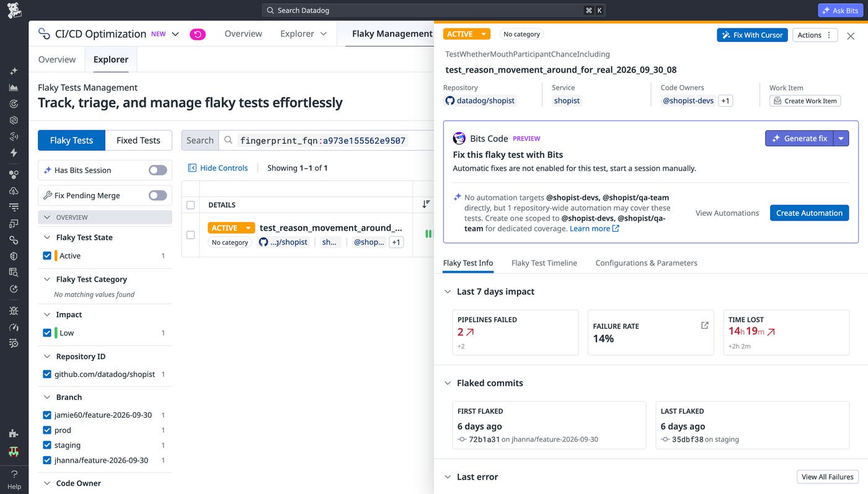Collapse the OVERVIEW facet header
The height and width of the screenshot is (494, 868).
coord(105,217)
